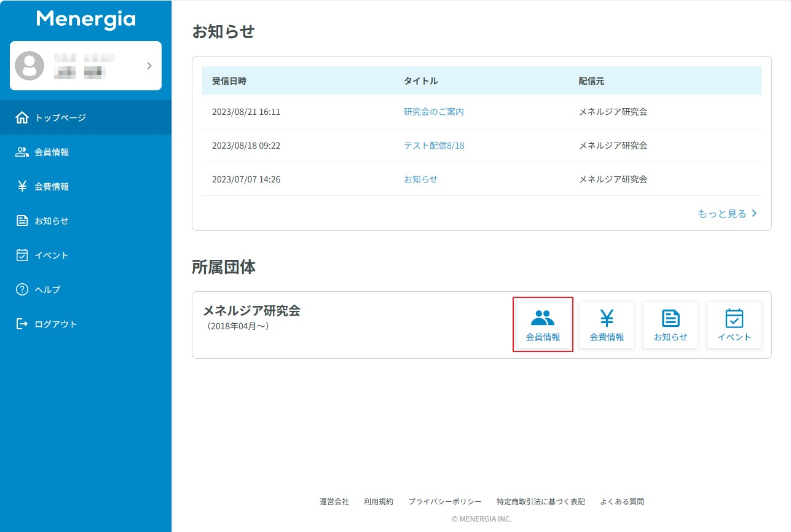Screen dimensions: 791x532
Task: Click the イベント label in メネルジア研究会 card
Action: (x=734, y=337)
